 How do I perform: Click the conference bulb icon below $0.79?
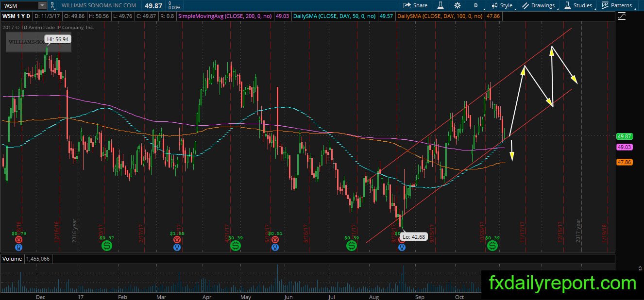(x=18, y=247)
